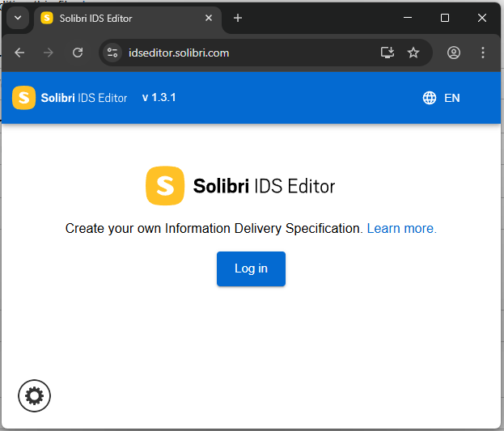Click the large Solibri IDS Editor heading
The width and height of the screenshot is (504, 431).
point(264,186)
